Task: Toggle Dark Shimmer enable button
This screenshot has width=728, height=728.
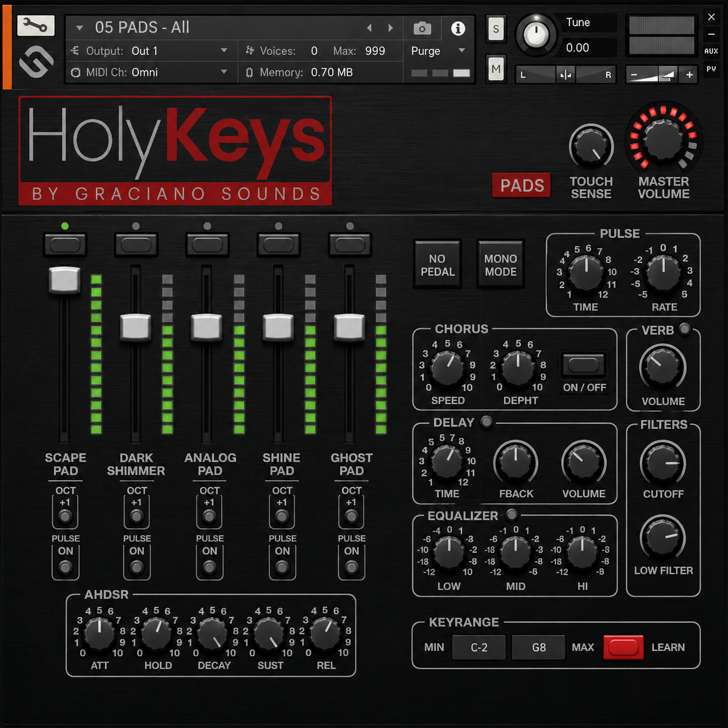Action: pos(136,245)
